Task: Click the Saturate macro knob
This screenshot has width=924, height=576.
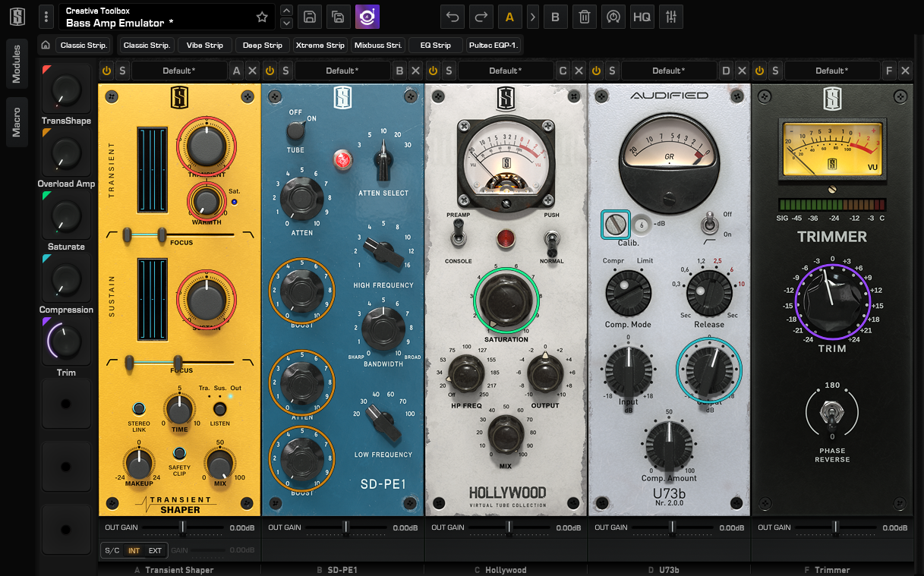Action: 66,215
